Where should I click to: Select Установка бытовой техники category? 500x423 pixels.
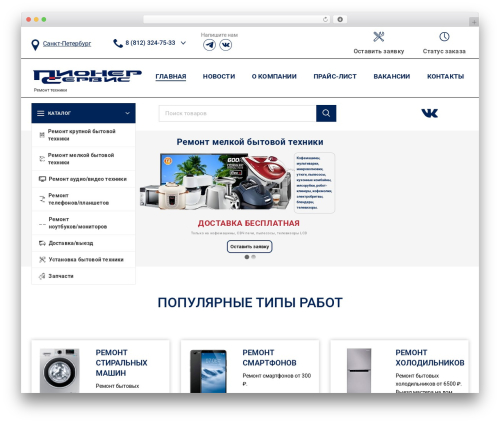(x=83, y=259)
